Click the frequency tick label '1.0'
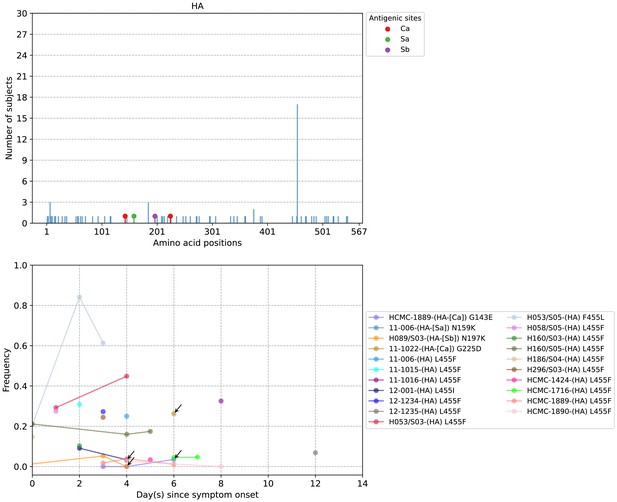Viewport: 617px width, 502px height. point(22,266)
